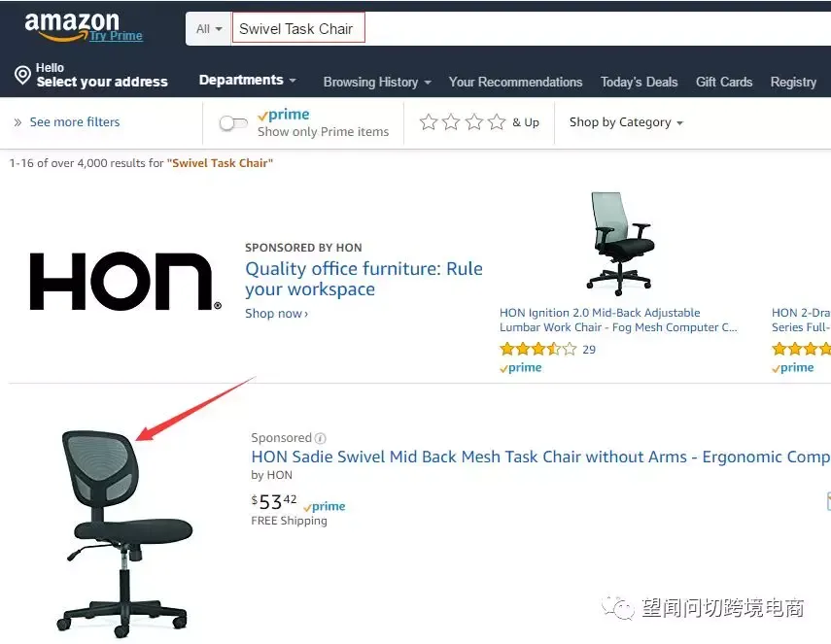Go to Gift Cards
This screenshot has width=831, height=644.
coord(724,83)
